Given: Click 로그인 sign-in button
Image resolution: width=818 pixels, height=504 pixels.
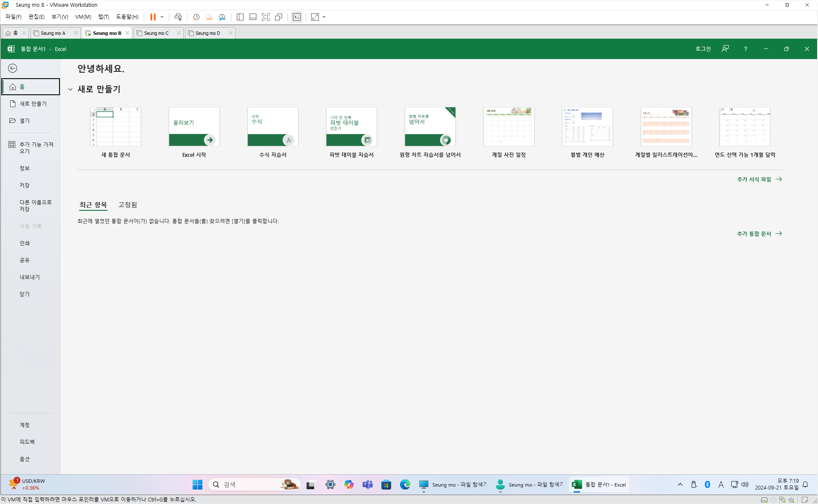Looking at the screenshot, I should tap(703, 49).
